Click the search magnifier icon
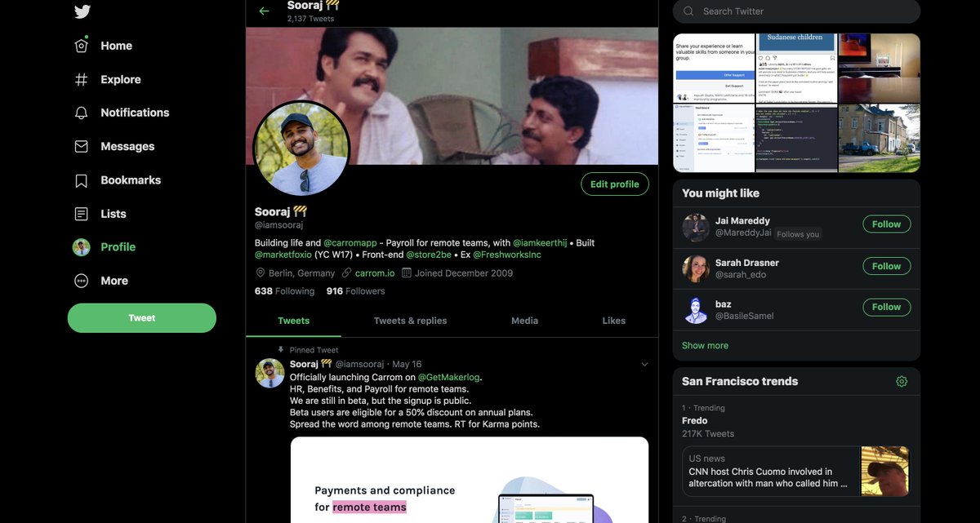 (688, 11)
